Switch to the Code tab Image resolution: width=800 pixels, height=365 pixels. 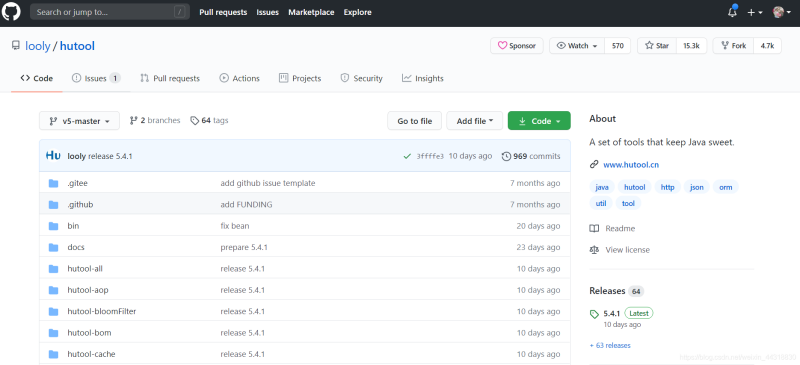coord(37,78)
